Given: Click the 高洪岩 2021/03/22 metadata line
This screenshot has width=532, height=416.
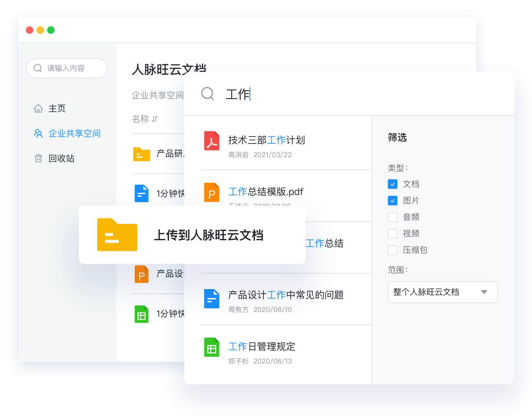Looking at the screenshot, I should [260, 155].
